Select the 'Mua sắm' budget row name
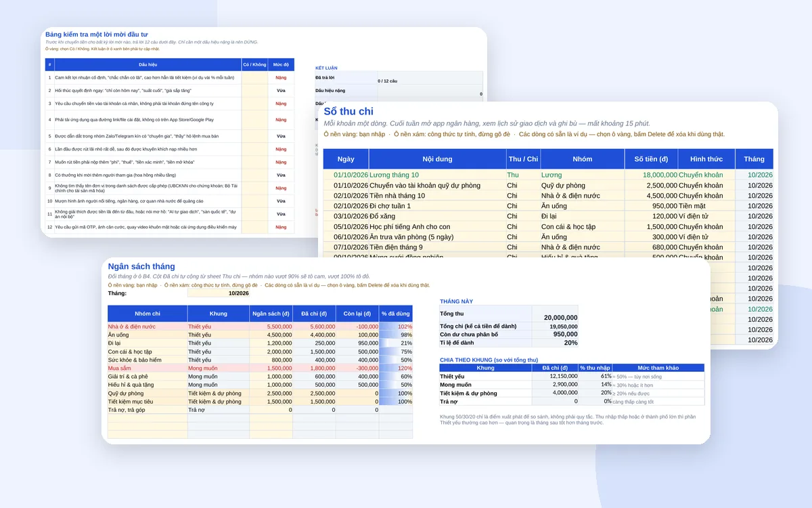Image resolution: width=812 pixels, height=508 pixels. 148,368
